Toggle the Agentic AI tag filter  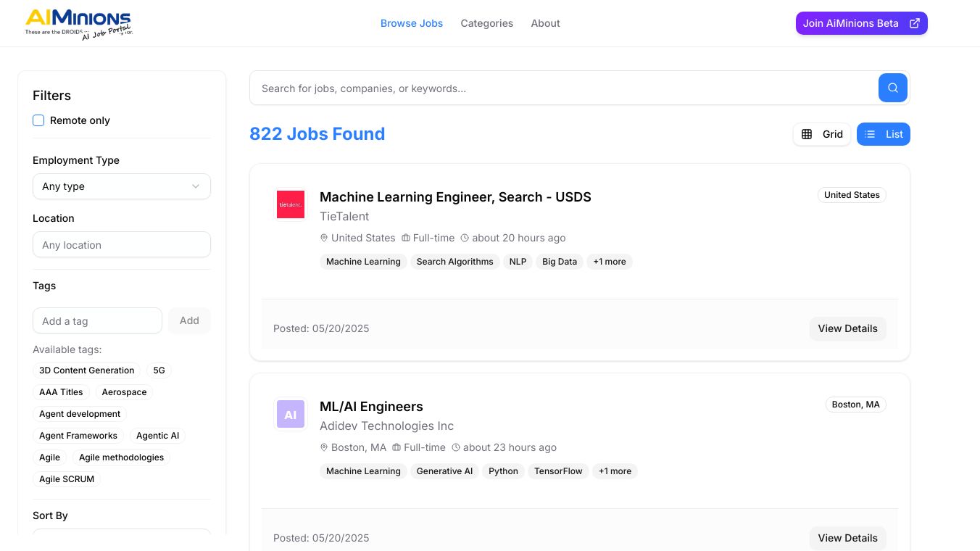[157, 436]
